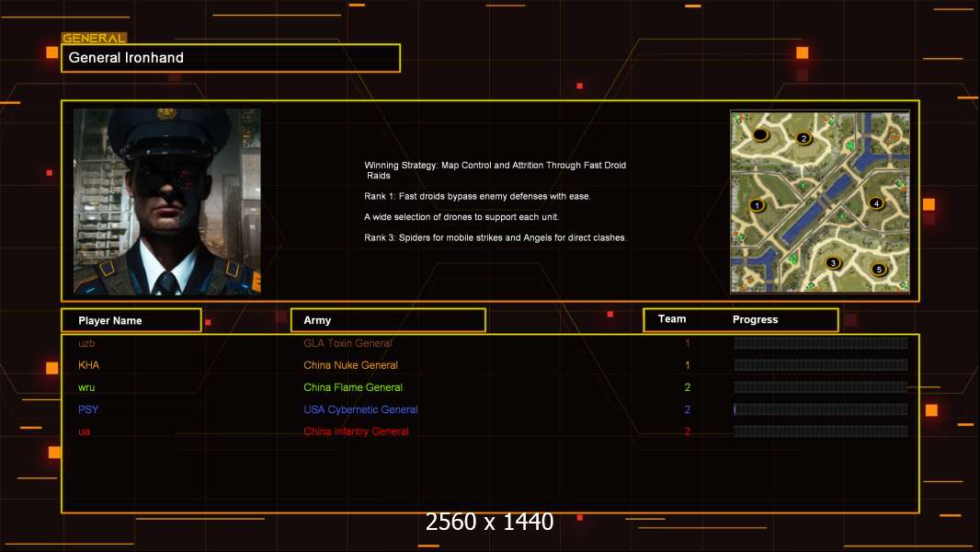980x552 pixels.
Task: Click the progress bar for player uzb
Action: 821,342
